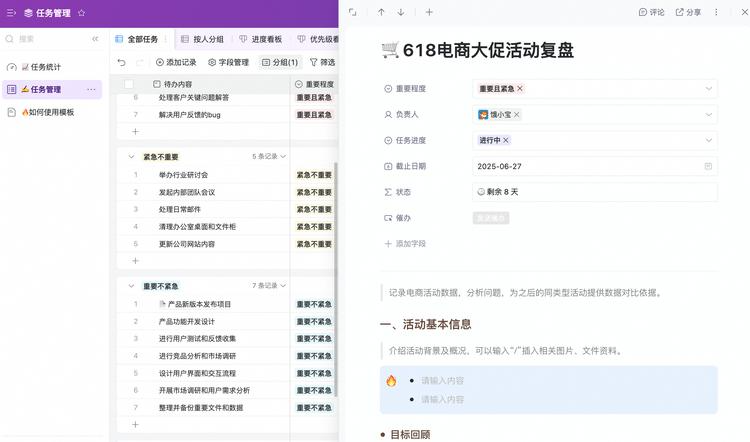The width and height of the screenshot is (750, 442).
Task: Star the 任务管理 workspace
Action: [82, 13]
